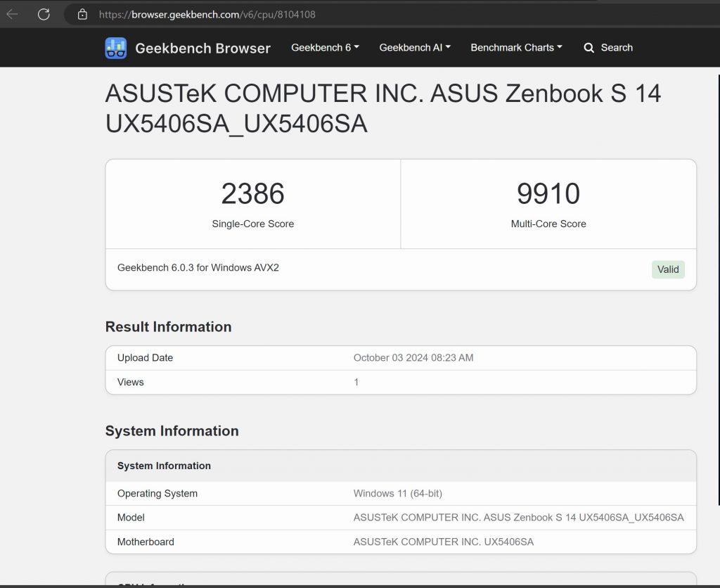Click the search magnifier icon

pyautogui.click(x=589, y=48)
